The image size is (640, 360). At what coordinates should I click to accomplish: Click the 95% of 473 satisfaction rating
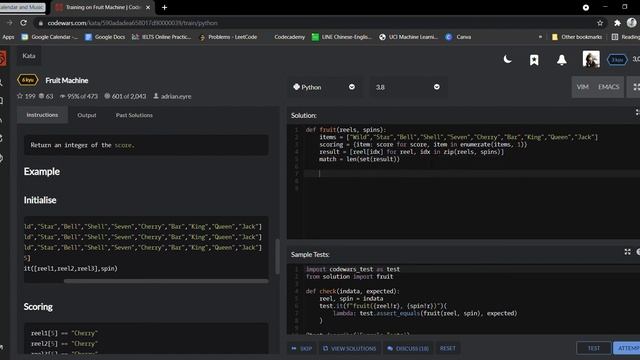(x=79, y=96)
